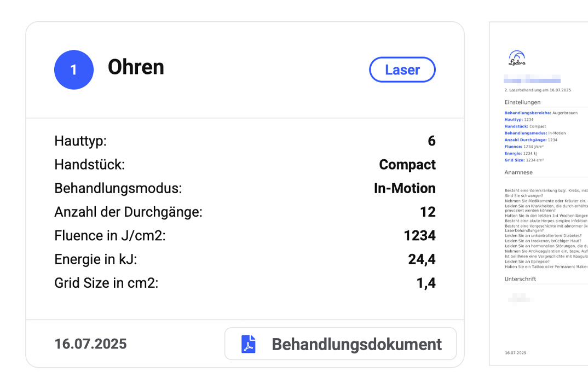The height and width of the screenshot is (389, 588).
Task: Click the Anamnese heading in document preview
Action: [518, 172]
